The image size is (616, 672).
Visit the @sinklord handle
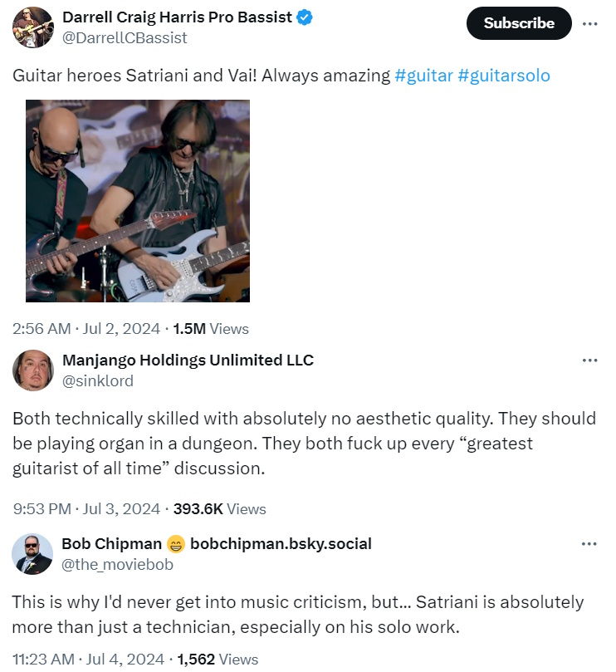point(97,380)
